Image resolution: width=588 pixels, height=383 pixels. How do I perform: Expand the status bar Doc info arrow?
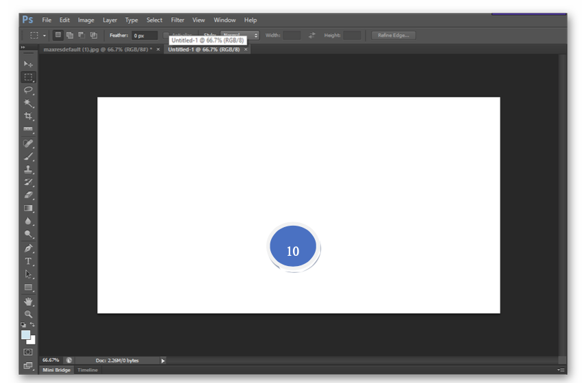point(163,360)
